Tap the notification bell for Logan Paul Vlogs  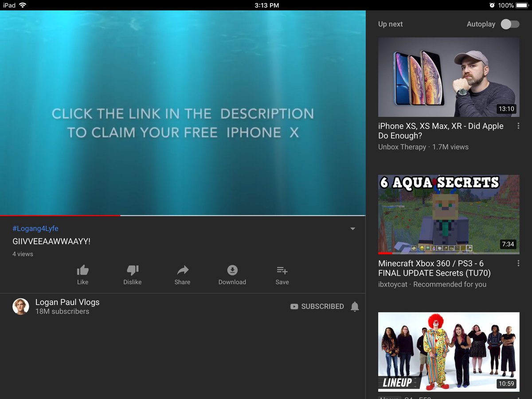pyautogui.click(x=355, y=306)
